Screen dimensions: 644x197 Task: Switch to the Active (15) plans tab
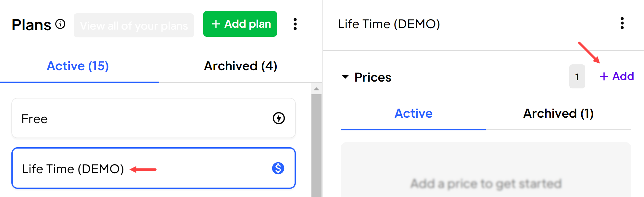click(x=78, y=66)
